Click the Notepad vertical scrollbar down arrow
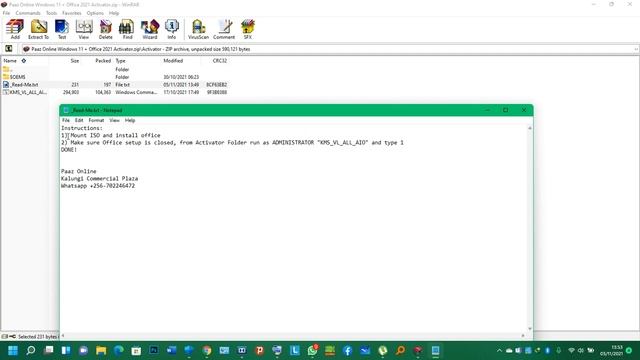This screenshot has height=360, width=640. click(x=530, y=329)
